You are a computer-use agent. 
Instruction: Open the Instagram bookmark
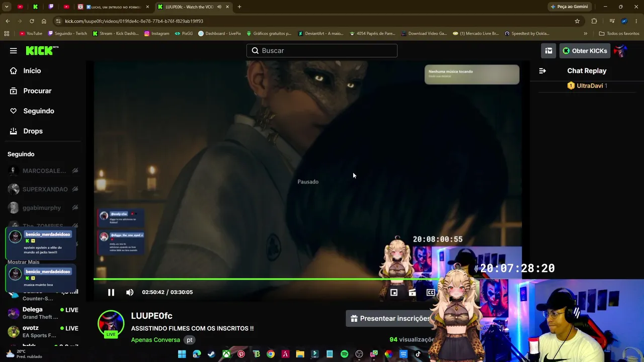156,34
